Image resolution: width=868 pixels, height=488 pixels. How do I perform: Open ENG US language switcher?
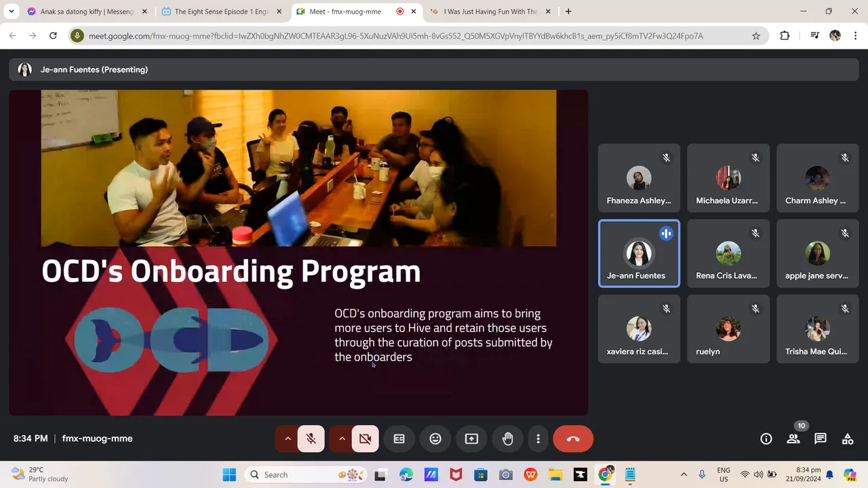(x=724, y=474)
